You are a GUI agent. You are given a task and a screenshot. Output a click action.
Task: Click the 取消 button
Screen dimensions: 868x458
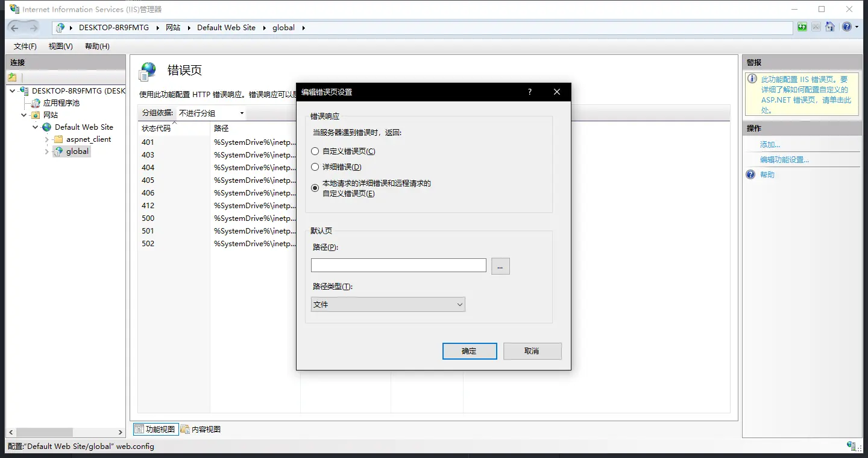click(x=532, y=351)
